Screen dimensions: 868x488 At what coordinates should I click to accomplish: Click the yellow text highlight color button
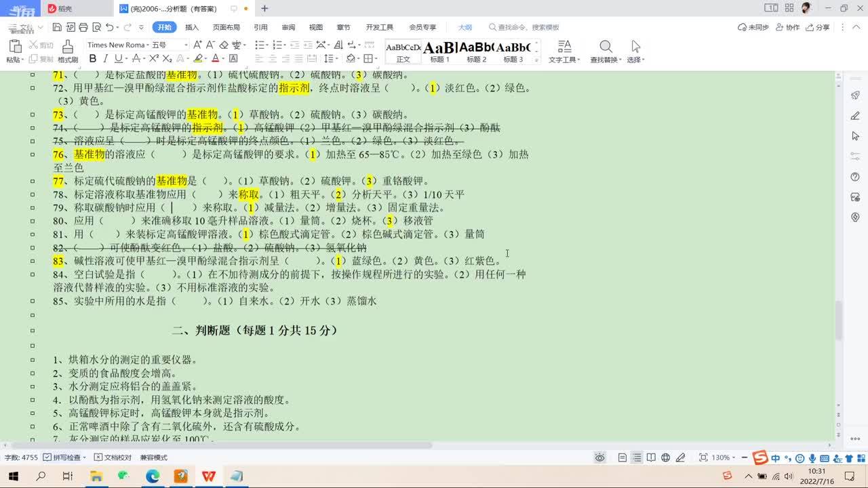pos(197,59)
